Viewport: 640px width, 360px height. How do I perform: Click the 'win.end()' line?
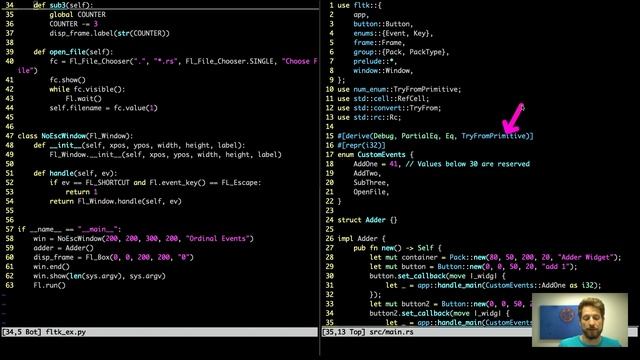click(51, 267)
